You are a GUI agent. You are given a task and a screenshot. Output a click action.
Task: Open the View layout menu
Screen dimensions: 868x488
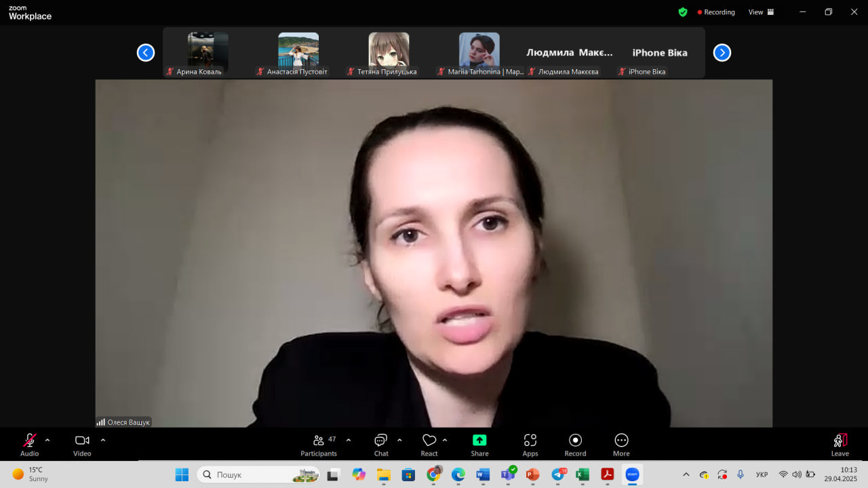(761, 12)
